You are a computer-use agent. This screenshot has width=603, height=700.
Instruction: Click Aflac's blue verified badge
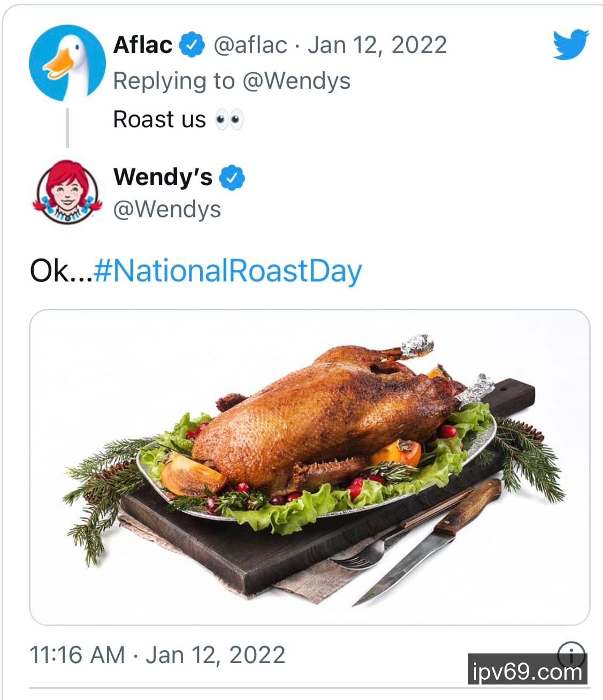pos(192,44)
